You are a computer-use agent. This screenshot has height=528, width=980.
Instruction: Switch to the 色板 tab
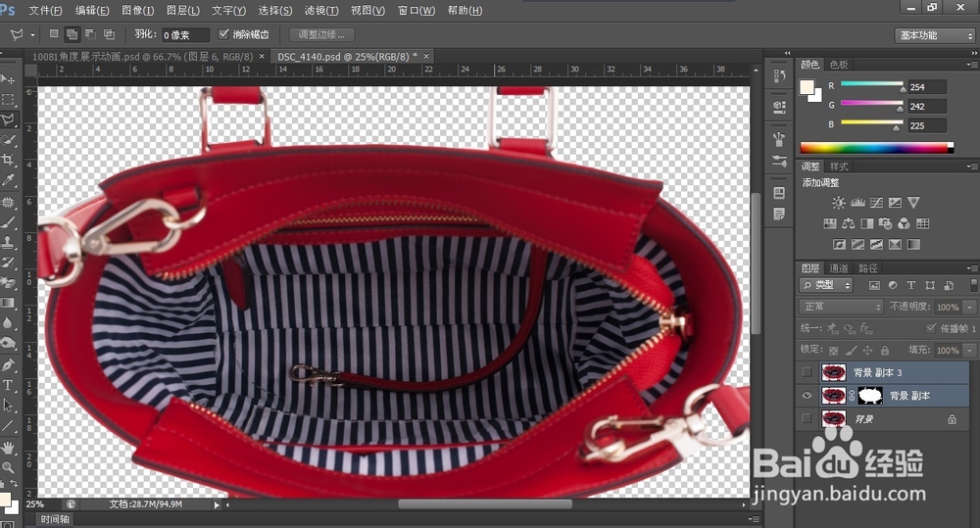839,65
